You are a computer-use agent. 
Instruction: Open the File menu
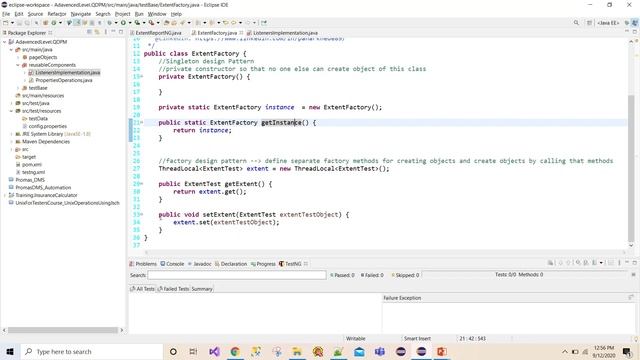click(x=6, y=14)
